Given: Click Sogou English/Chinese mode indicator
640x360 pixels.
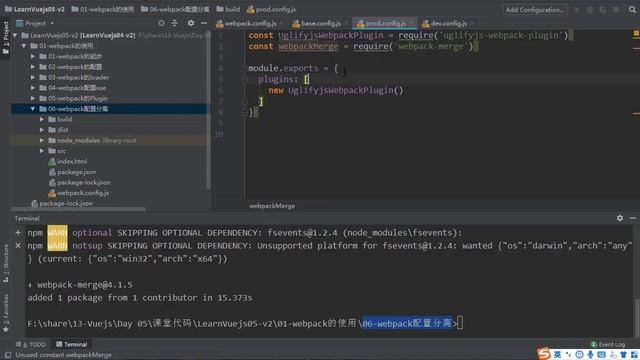Looking at the screenshot, I should point(557,354).
